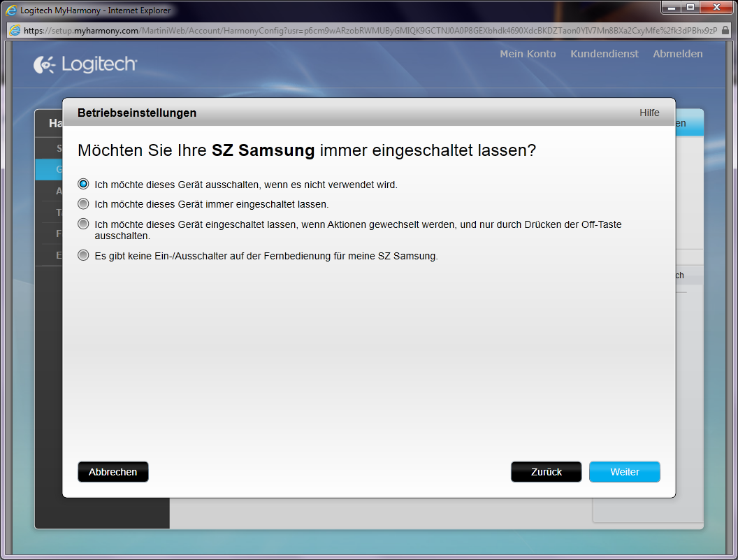This screenshot has height=560, width=738.
Task: Click the page favicon in address bar
Action: coord(15,31)
